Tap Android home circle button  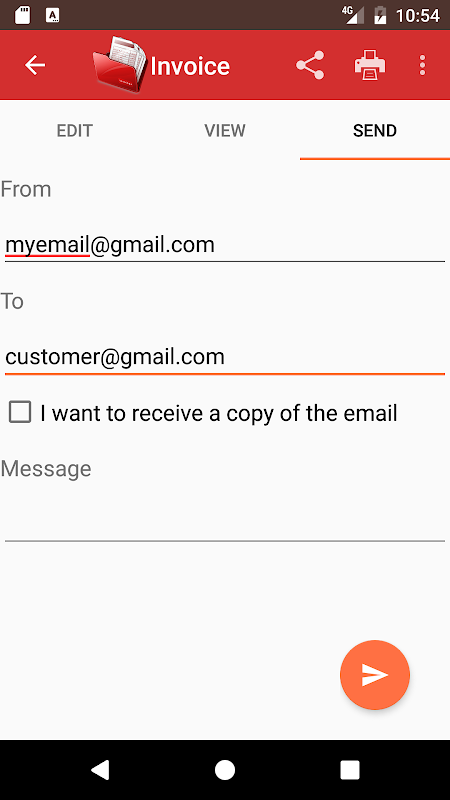225,769
